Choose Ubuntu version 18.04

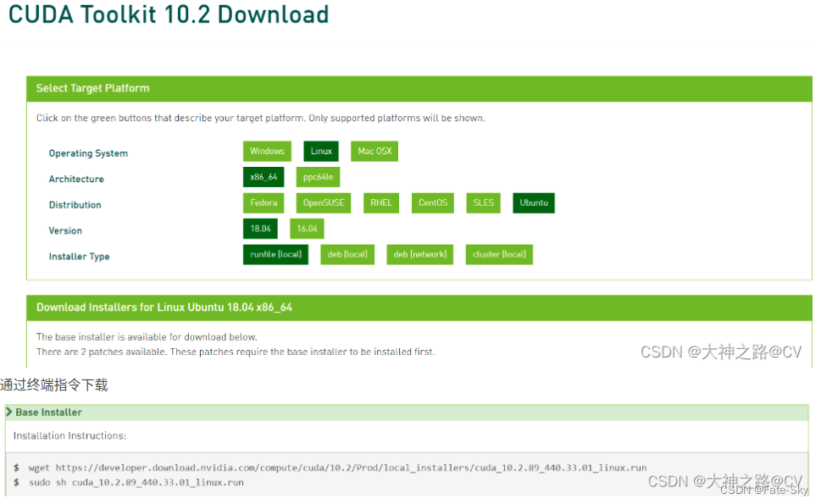tap(260, 229)
